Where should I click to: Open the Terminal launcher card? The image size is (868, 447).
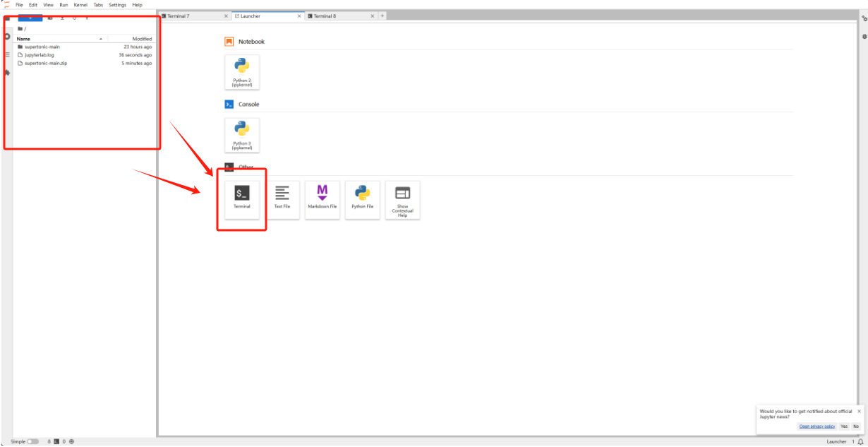242,200
